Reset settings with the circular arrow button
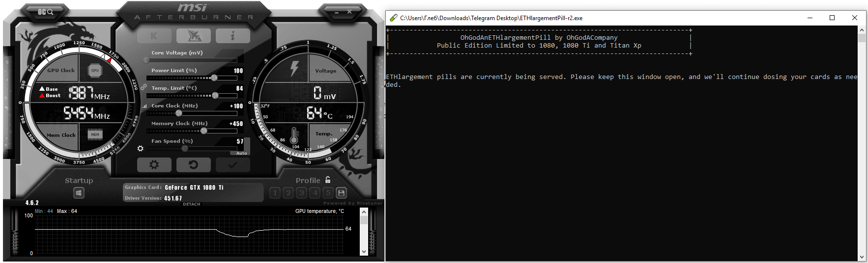The width and height of the screenshot is (868, 263). coord(193,165)
